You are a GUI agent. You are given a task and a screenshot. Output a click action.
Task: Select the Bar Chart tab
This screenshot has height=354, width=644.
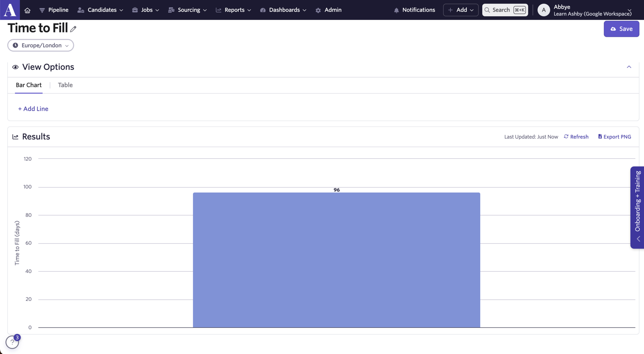(29, 85)
